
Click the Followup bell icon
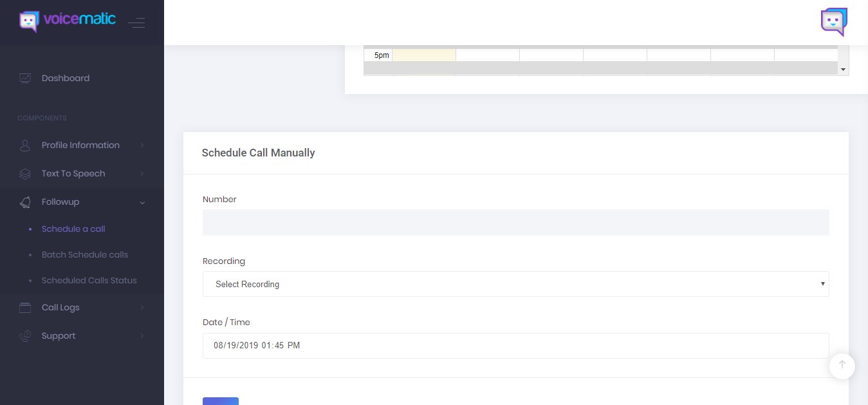tap(25, 202)
